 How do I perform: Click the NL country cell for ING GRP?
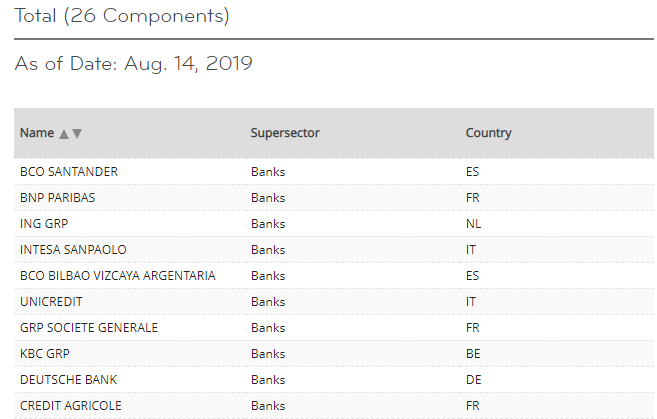(x=473, y=224)
